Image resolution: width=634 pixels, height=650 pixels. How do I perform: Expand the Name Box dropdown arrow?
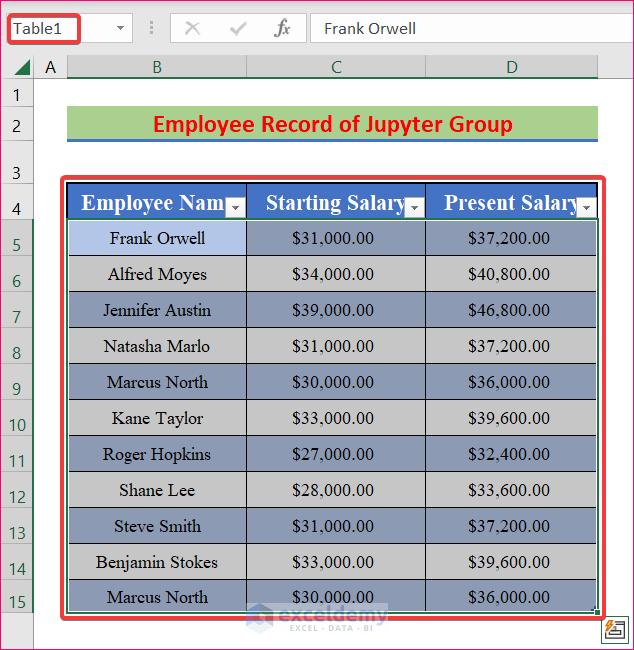pyautogui.click(x=120, y=28)
